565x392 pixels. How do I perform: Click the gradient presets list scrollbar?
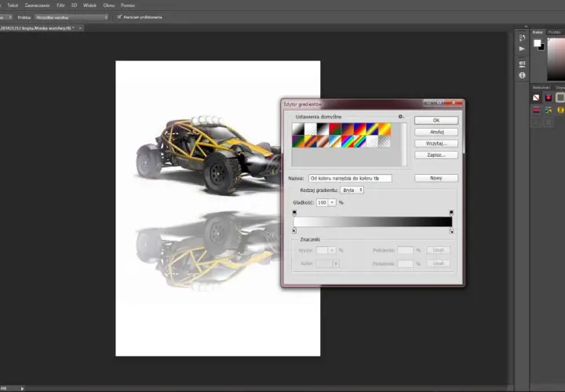click(x=404, y=144)
